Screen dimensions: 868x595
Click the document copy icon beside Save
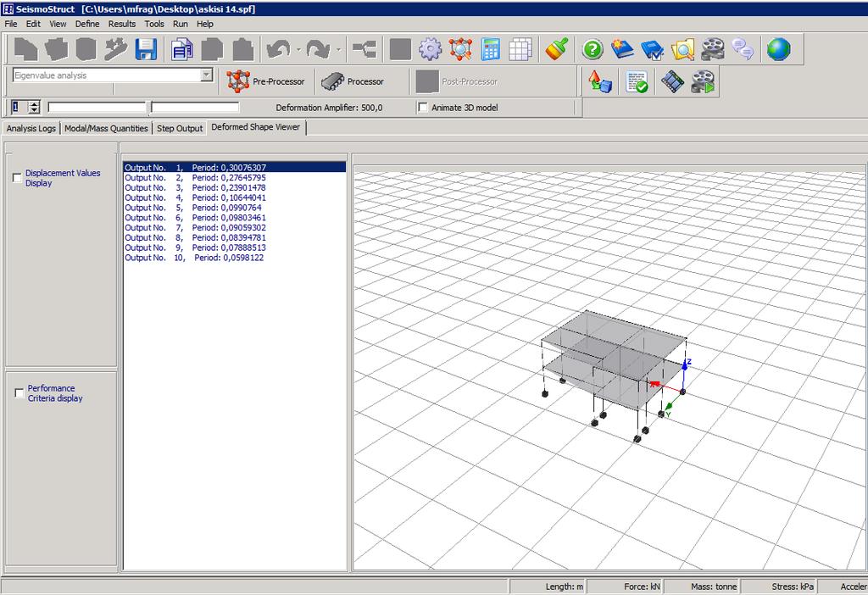click(182, 49)
